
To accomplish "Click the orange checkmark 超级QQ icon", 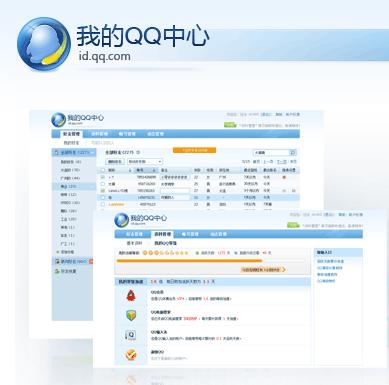I will pyautogui.click(x=131, y=355).
